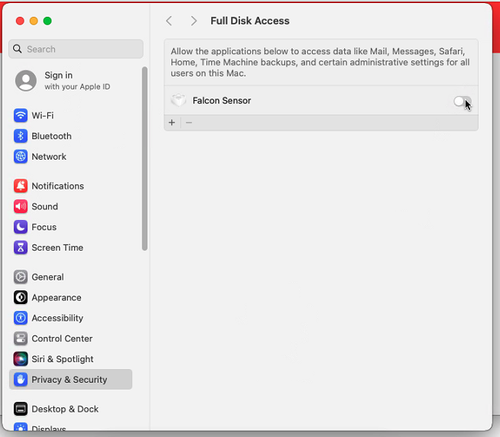Click the Control Center icon
The height and width of the screenshot is (437, 500).
coord(21,339)
